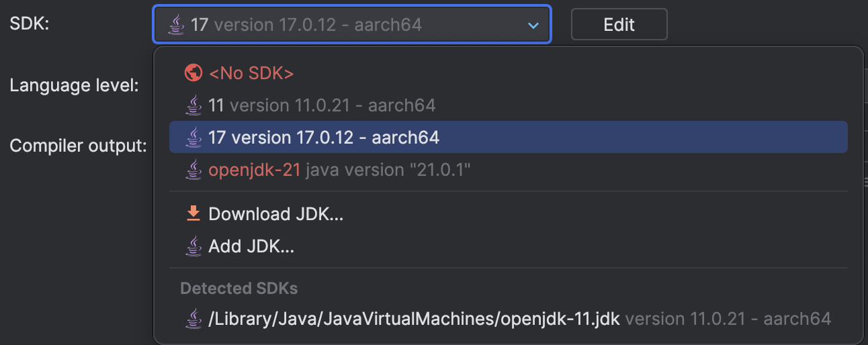The height and width of the screenshot is (345, 868).
Task: Select the <No SDK> option
Action: [509, 73]
